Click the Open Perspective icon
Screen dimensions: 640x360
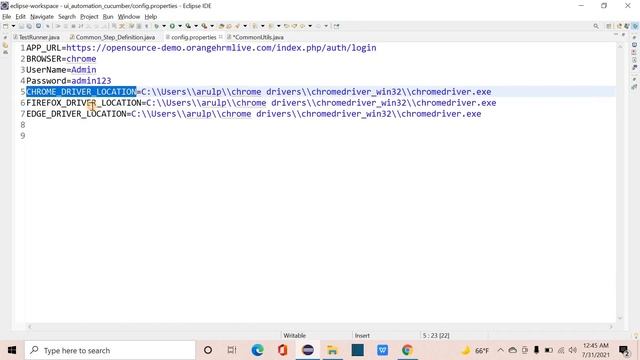609,26
